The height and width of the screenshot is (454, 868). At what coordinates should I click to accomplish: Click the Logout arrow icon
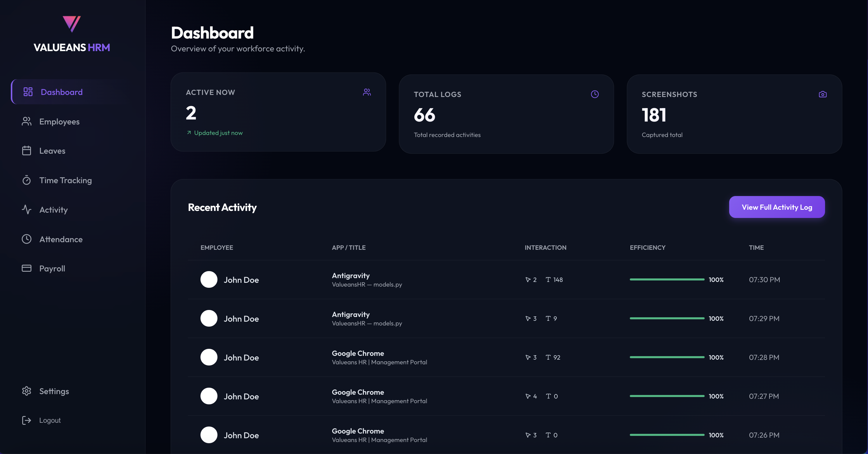click(27, 420)
